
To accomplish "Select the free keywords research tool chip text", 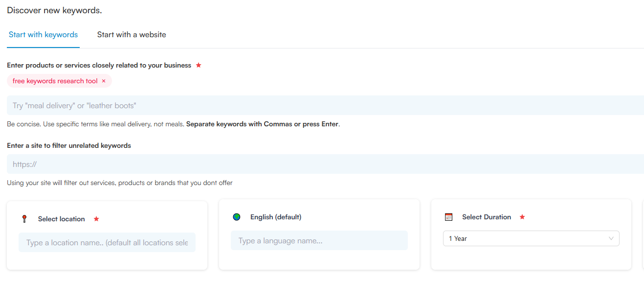I will point(55,81).
